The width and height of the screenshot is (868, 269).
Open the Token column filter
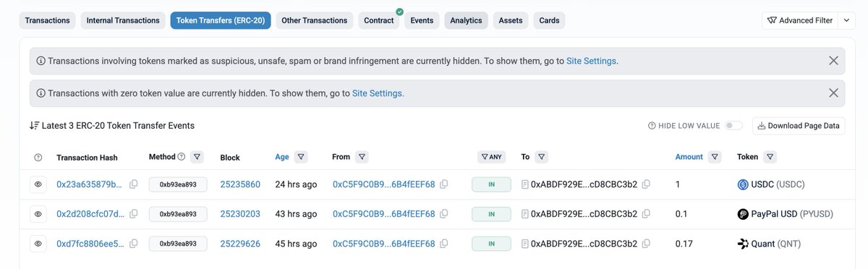pyautogui.click(x=770, y=156)
